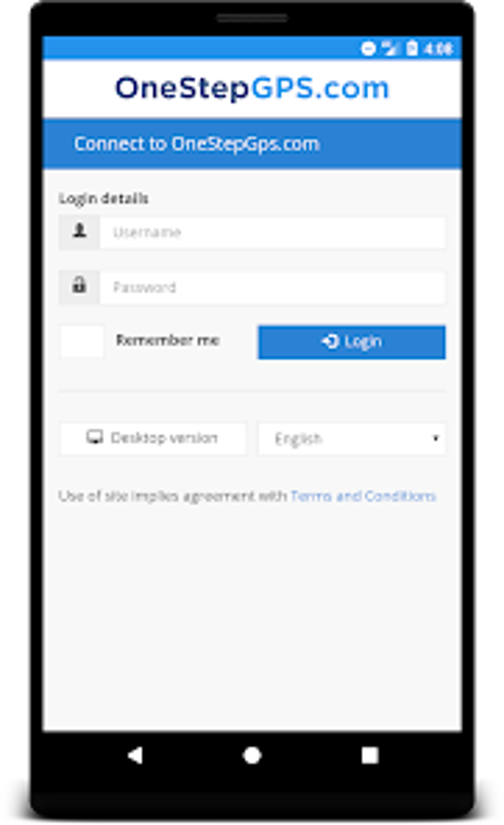Open the English language dropdown
The image size is (504, 825).
(352, 438)
